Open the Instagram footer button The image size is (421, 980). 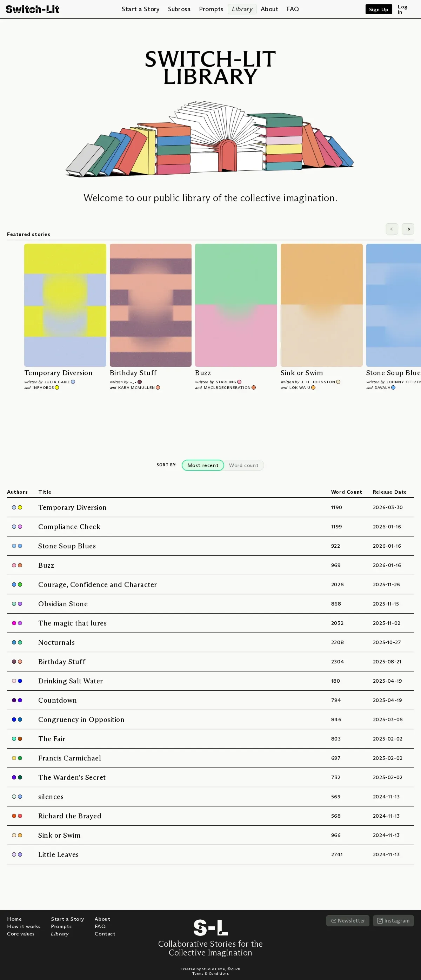(x=393, y=921)
